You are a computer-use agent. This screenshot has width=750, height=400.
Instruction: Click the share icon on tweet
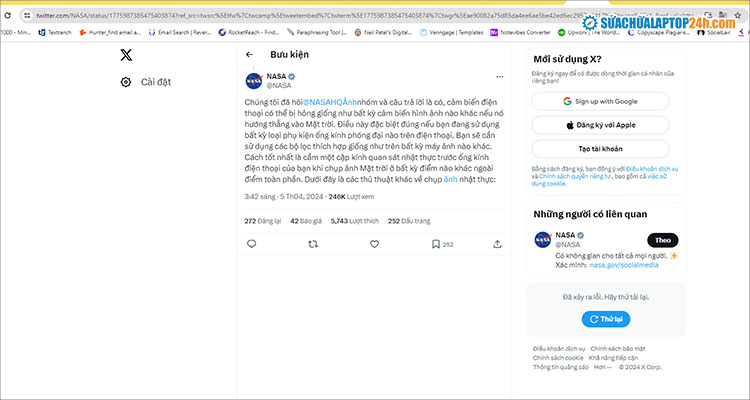coord(497,243)
